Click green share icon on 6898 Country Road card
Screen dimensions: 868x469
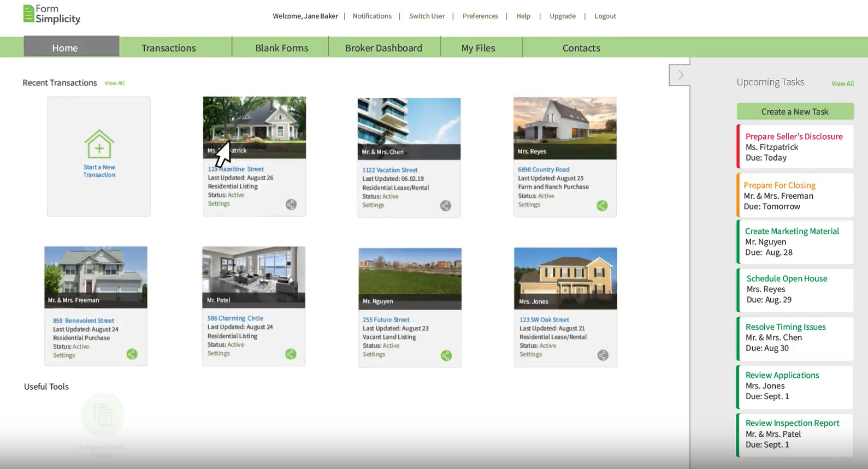602,206
